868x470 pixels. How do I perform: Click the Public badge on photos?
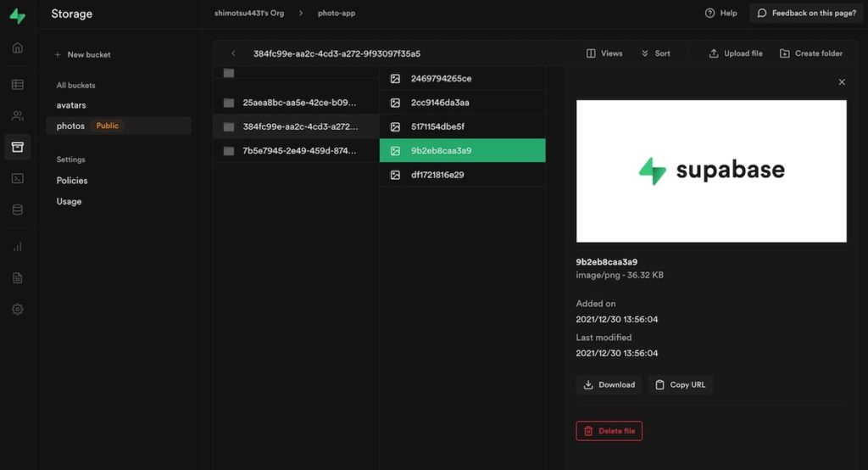point(108,126)
